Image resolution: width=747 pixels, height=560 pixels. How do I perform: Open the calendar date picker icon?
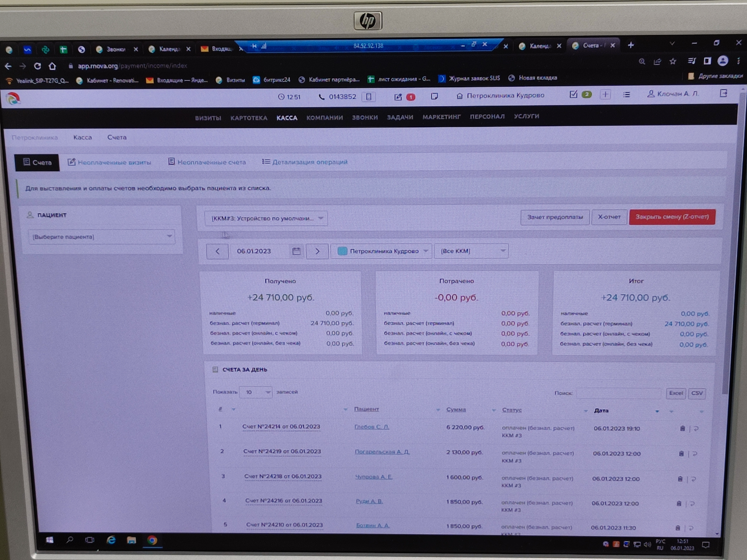point(296,251)
